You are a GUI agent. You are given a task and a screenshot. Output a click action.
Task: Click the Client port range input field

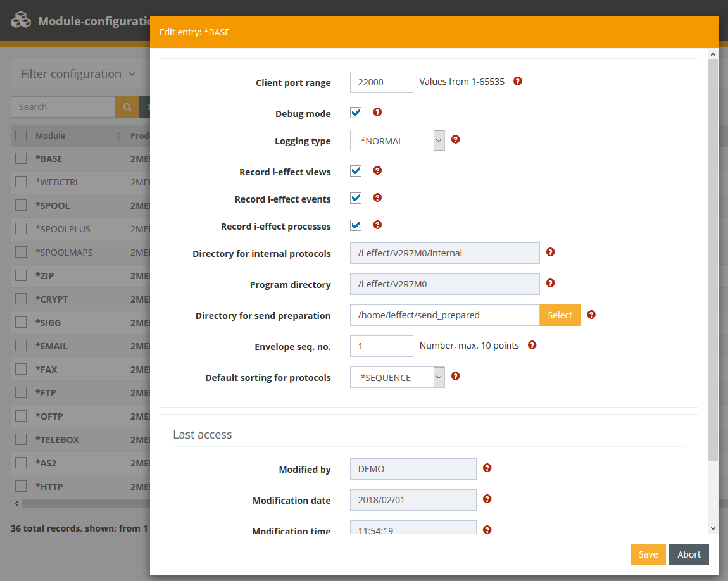click(381, 82)
